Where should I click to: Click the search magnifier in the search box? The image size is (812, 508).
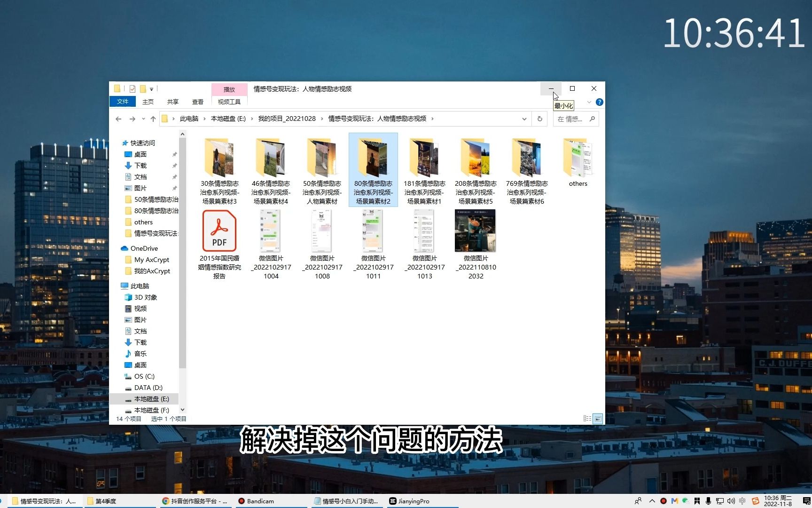click(592, 119)
